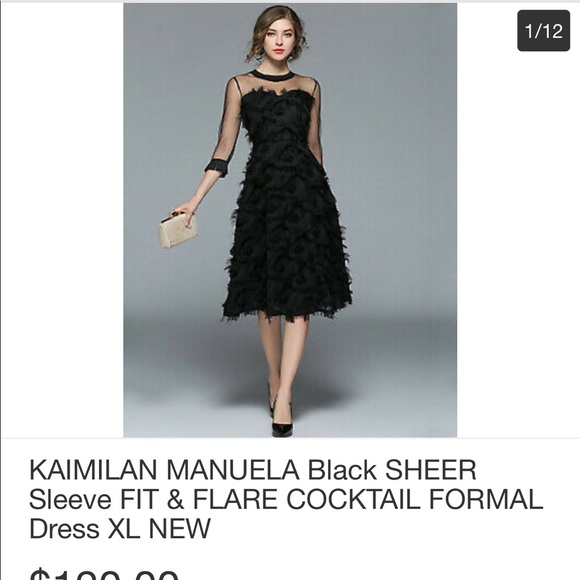Click the white margin left of photo
The image size is (580, 580).
62,220
